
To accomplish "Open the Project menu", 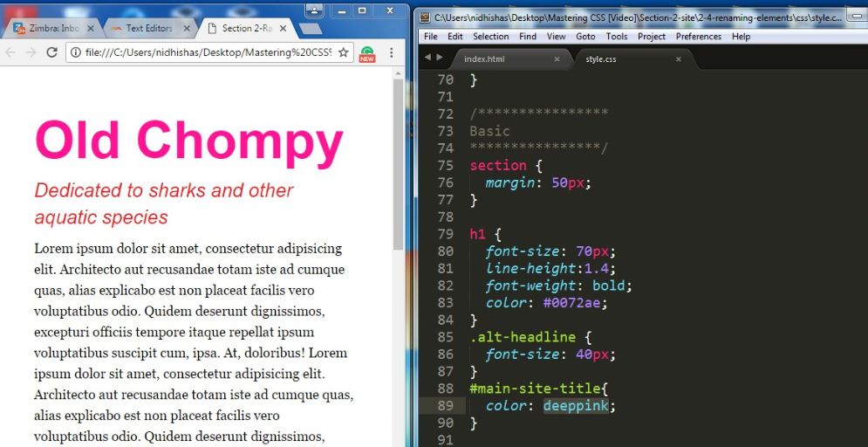I will pyautogui.click(x=652, y=37).
